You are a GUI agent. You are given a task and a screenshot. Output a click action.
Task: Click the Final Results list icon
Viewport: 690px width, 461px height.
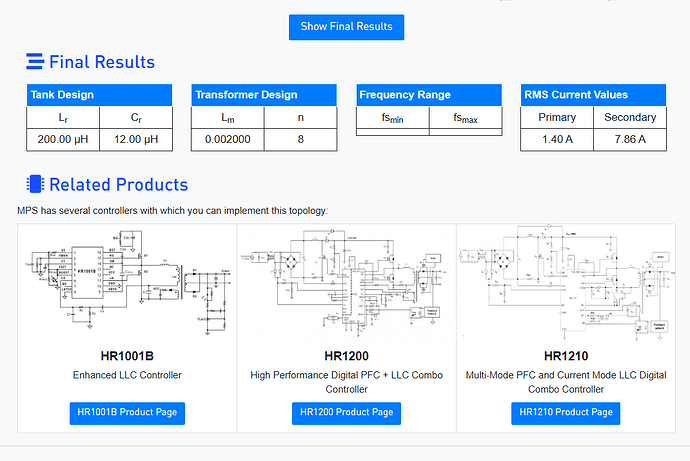point(35,61)
